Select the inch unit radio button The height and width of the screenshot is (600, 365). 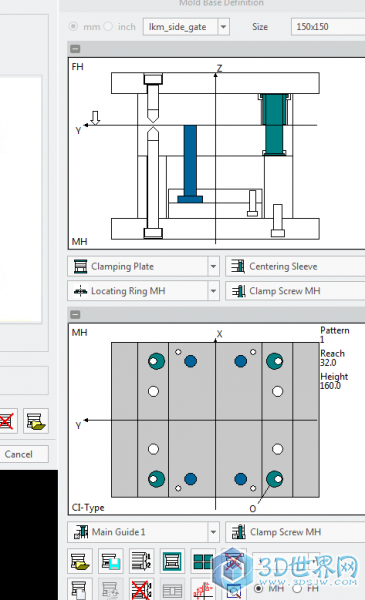point(108,26)
